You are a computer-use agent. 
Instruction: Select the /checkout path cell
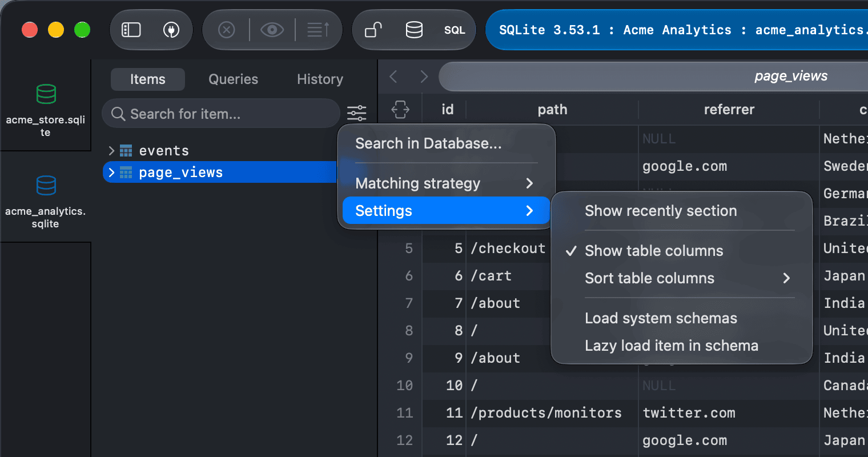pyautogui.click(x=509, y=248)
